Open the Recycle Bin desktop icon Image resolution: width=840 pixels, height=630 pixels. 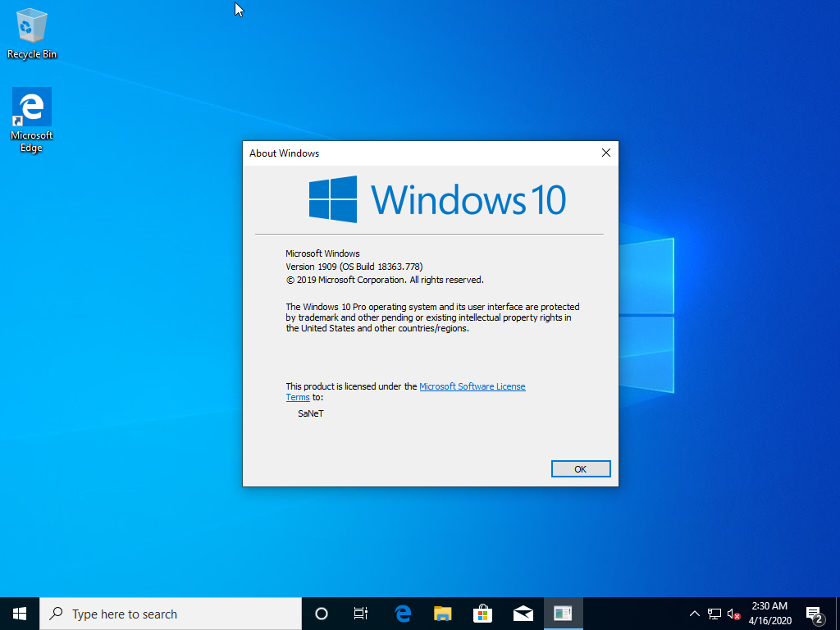pyautogui.click(x=32, y=33)
